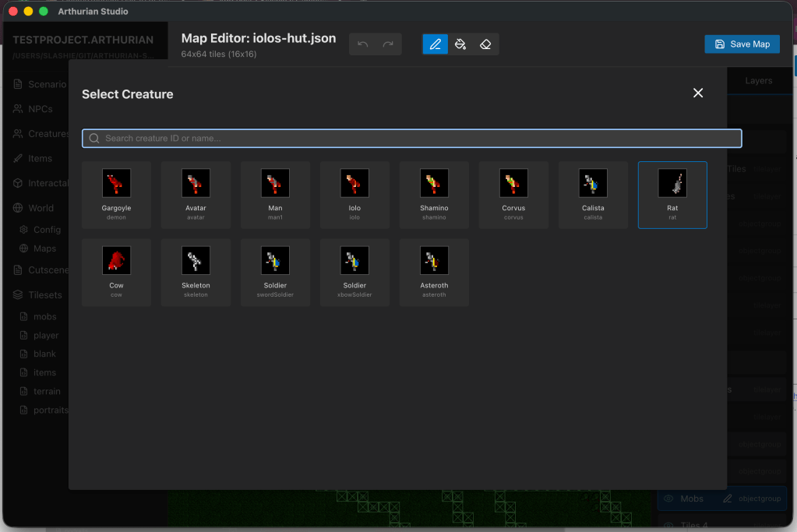This screenshot has height=532, width=797.
Task: Close the Select Creature dialog
Action: [698, 93]
